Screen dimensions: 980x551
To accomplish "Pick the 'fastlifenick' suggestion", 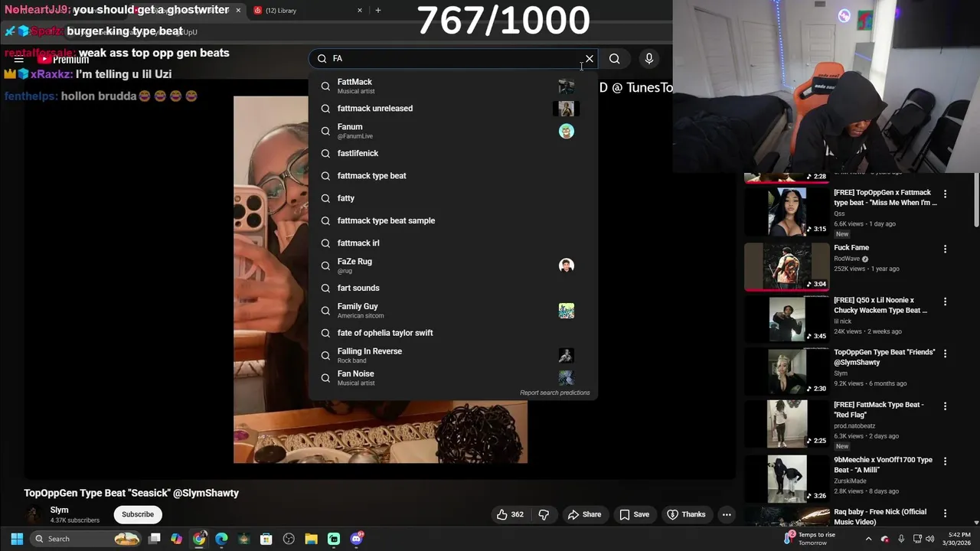I will tap(452, 153).
